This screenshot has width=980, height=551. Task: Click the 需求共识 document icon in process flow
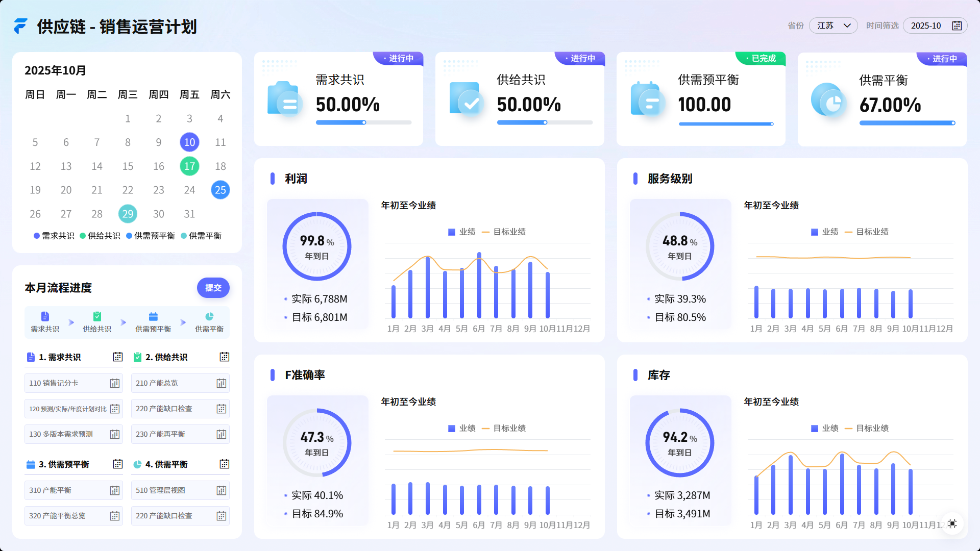(45, 316)
